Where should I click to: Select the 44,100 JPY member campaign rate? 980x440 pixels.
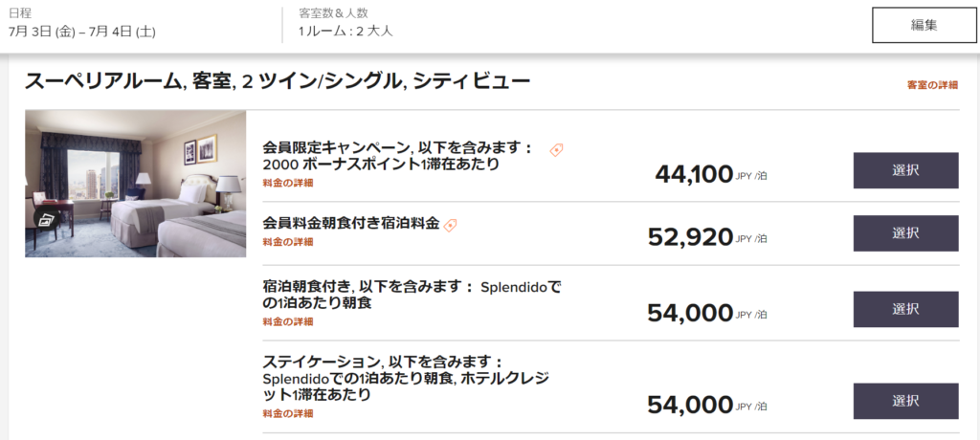click(905, 170)
